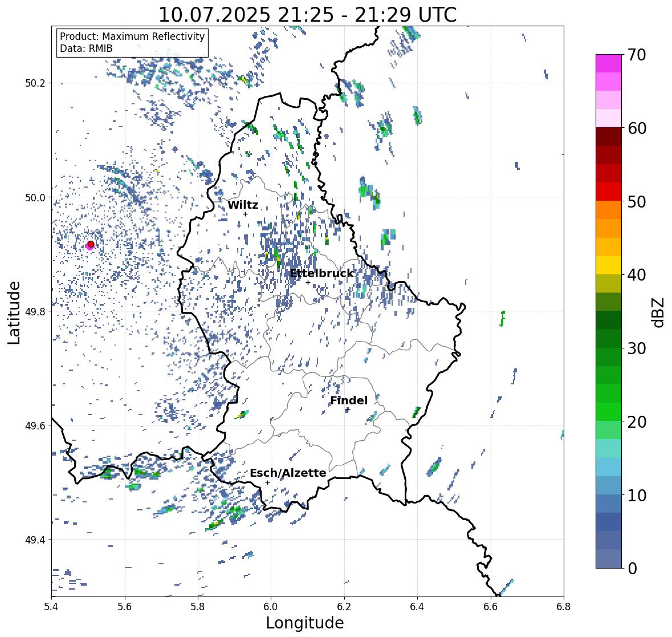Click the 60 tick on colorbar

[637, 128]
